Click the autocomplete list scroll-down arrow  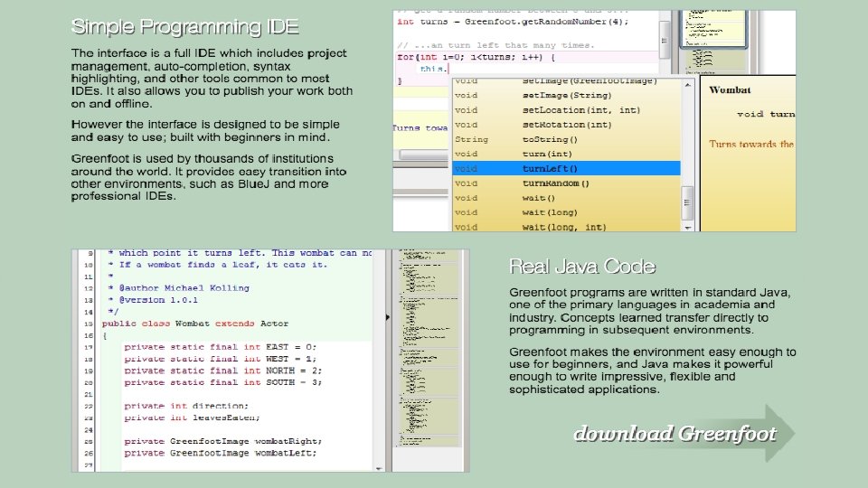tap(687, 227)
